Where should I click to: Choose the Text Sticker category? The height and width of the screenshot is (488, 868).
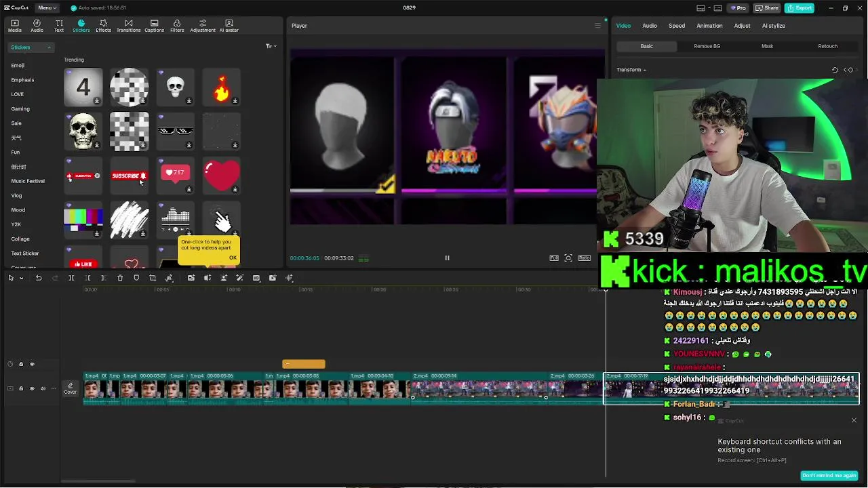25,253
